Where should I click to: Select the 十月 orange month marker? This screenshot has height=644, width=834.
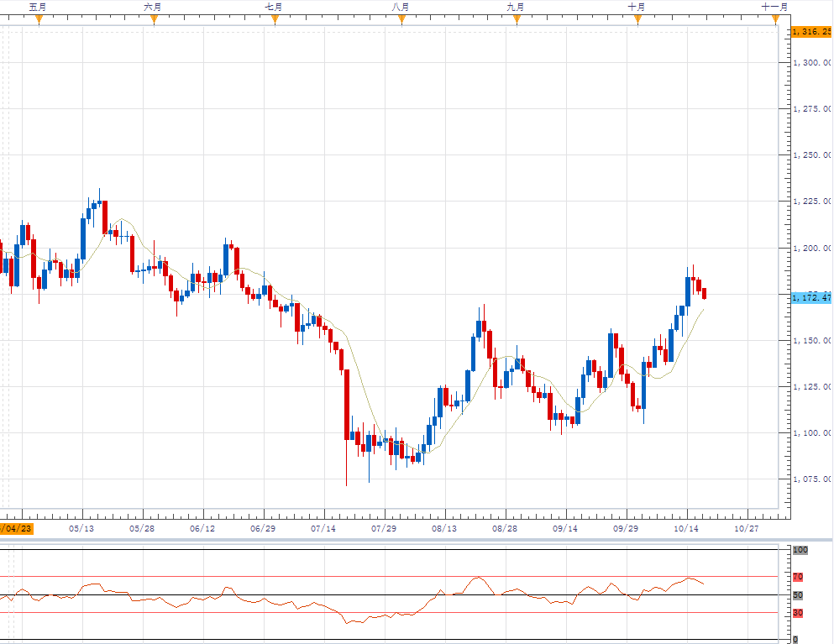click(637, 19)
